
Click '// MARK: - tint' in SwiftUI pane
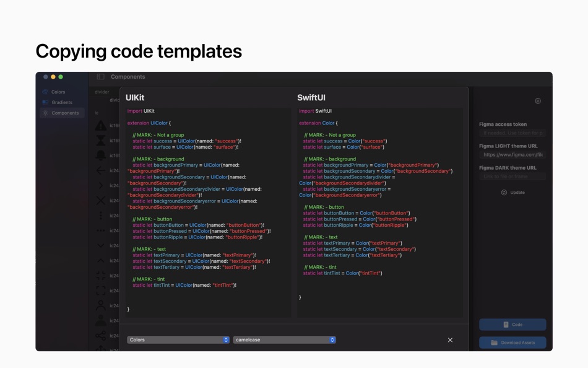[x=320, y=268]
